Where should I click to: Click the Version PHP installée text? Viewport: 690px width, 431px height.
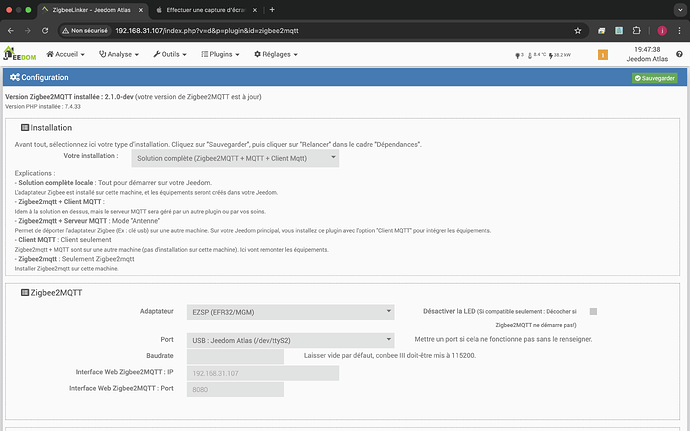click(43, 107)
